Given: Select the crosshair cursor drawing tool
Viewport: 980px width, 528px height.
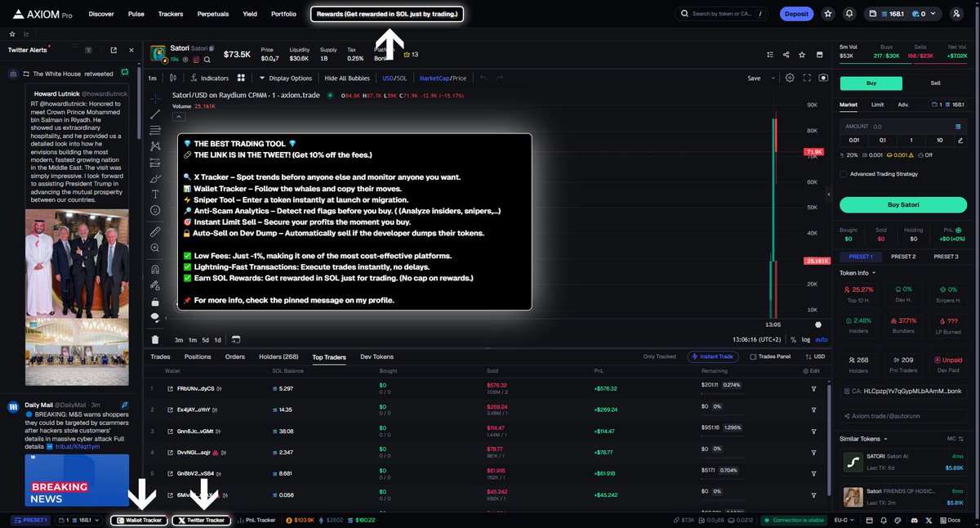Looking at the screenshot, I should 155,98.
